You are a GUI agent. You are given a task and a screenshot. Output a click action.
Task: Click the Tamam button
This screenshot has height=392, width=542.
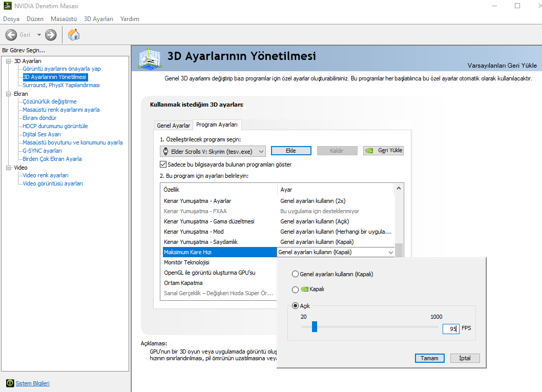point(430,358)
